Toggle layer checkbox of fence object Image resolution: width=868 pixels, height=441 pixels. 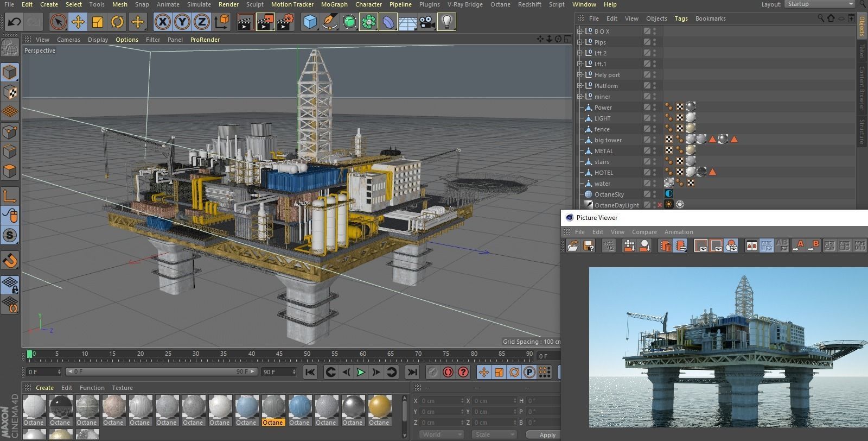[647, 129]
